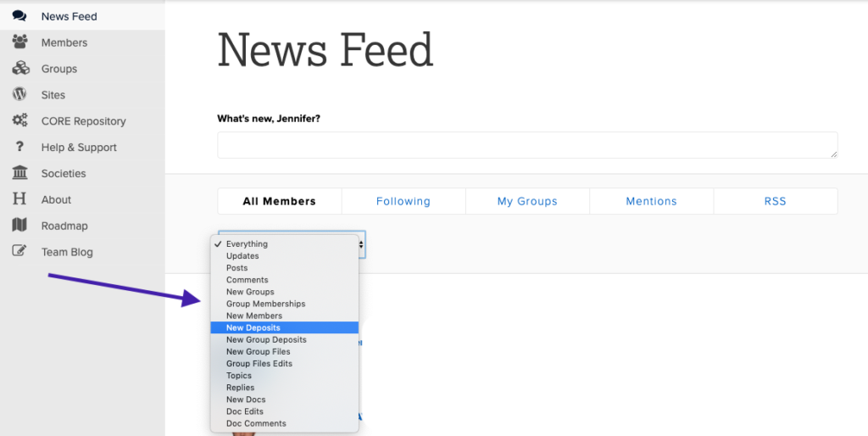Choose Doc Edits in the filter list
The width and height of the screenshot is (868, 436).
[x=285, y=411]
